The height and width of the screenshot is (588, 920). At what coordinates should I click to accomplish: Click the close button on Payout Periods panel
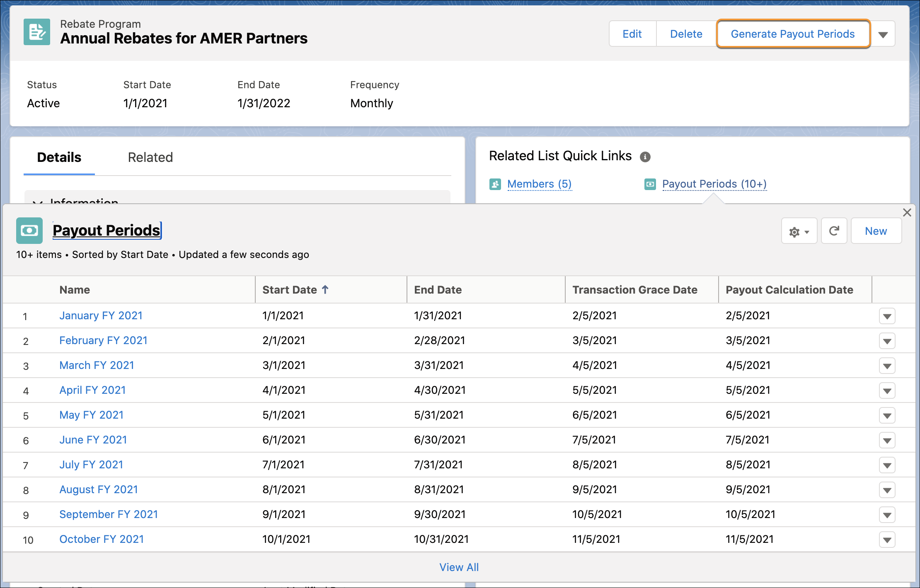click(x=907, y=212)
